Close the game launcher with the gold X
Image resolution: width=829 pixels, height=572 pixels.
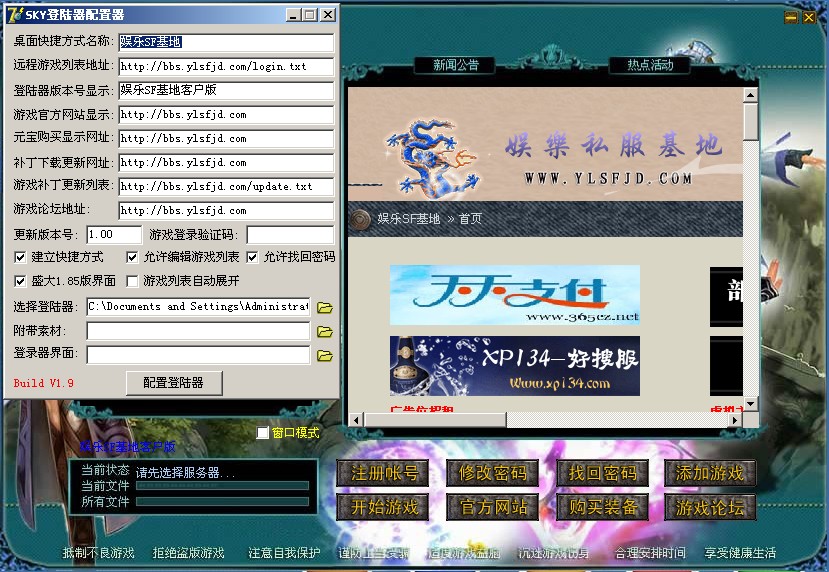coord(808,17)
